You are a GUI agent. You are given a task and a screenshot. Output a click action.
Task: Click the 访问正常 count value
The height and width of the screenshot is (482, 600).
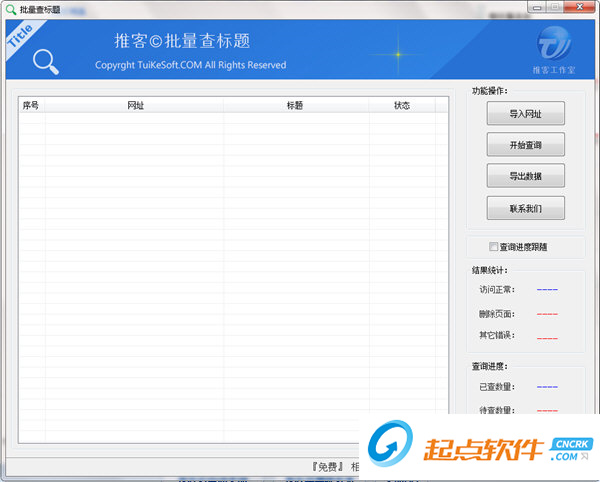tap(547, 290)
